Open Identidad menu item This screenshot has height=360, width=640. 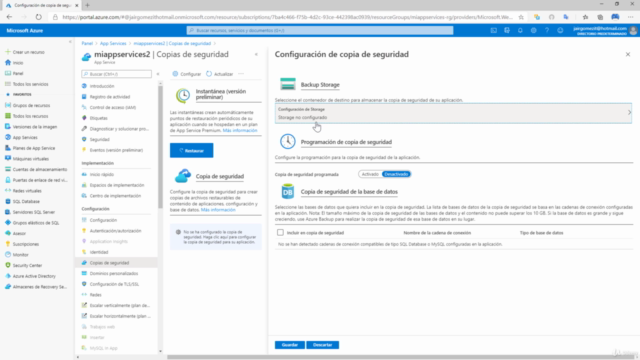tap(99, 252)
